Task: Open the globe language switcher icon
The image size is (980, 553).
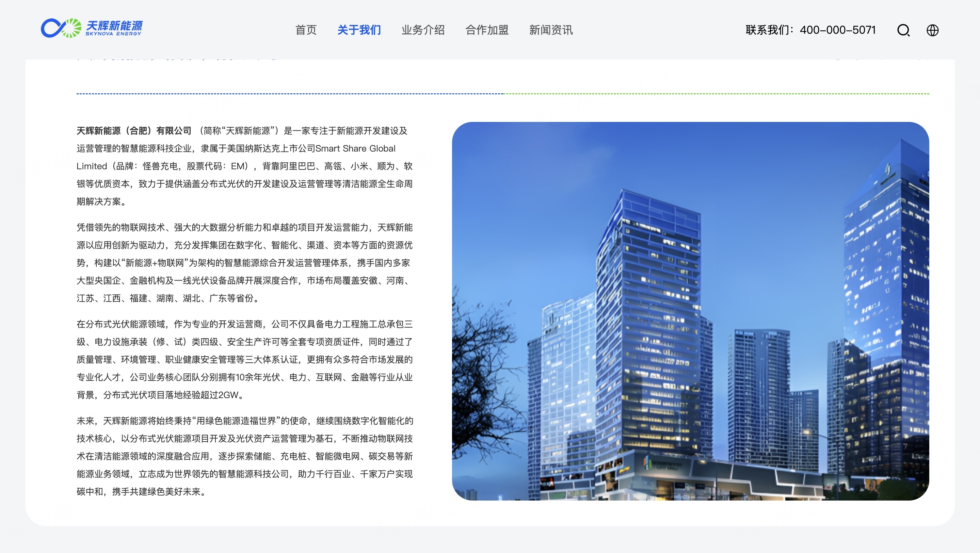Action: point(932,30)
